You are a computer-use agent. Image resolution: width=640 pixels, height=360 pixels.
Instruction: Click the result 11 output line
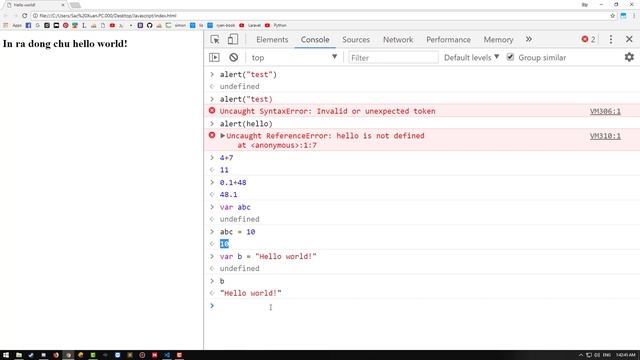coord(224,170)
